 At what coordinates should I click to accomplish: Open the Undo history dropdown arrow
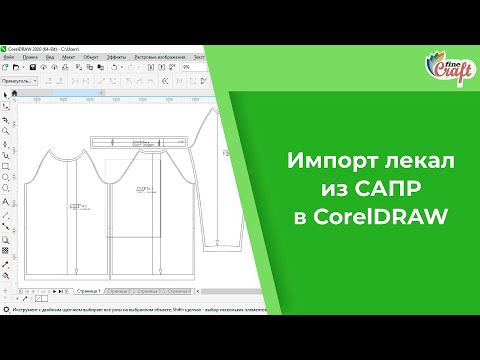coord(122,67)
